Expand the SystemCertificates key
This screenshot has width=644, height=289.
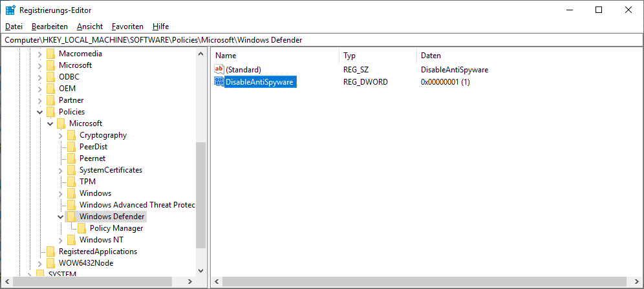click(61, 170)
